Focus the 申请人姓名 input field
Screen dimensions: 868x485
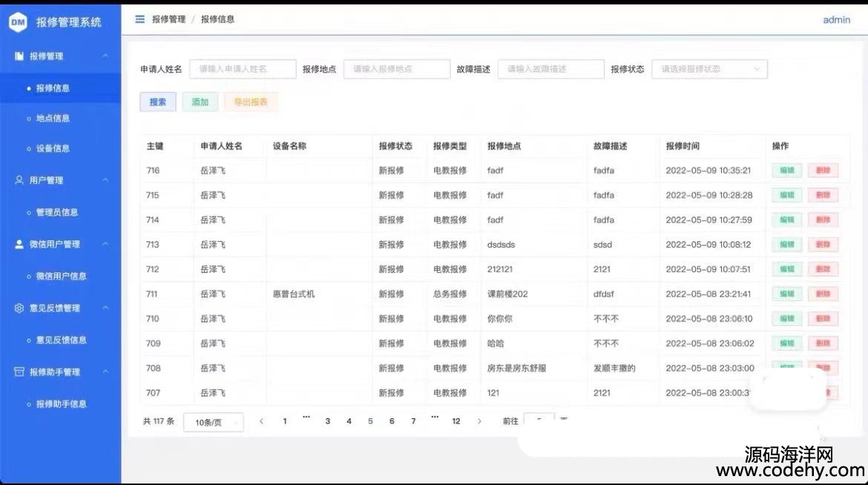pos(243,69)
